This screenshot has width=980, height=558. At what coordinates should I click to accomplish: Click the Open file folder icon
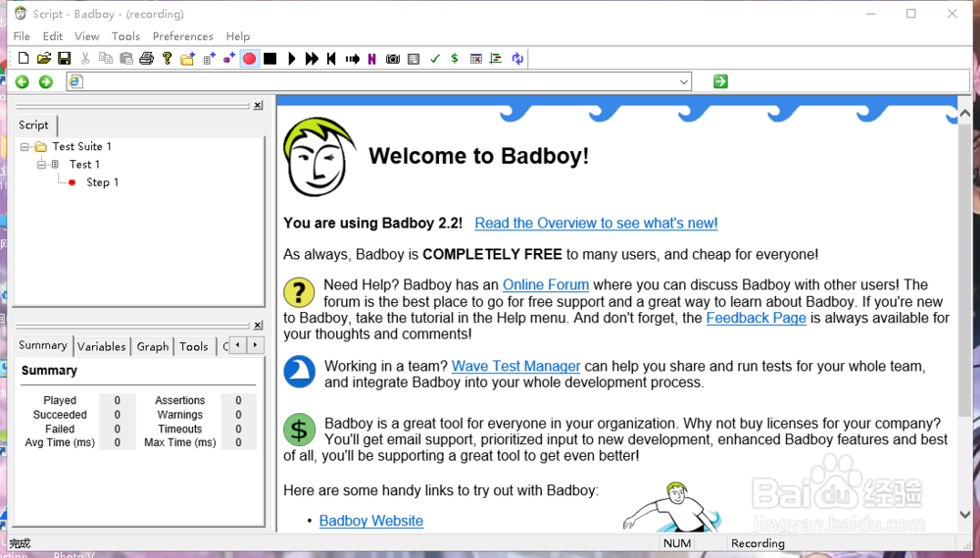coord(44,58)
